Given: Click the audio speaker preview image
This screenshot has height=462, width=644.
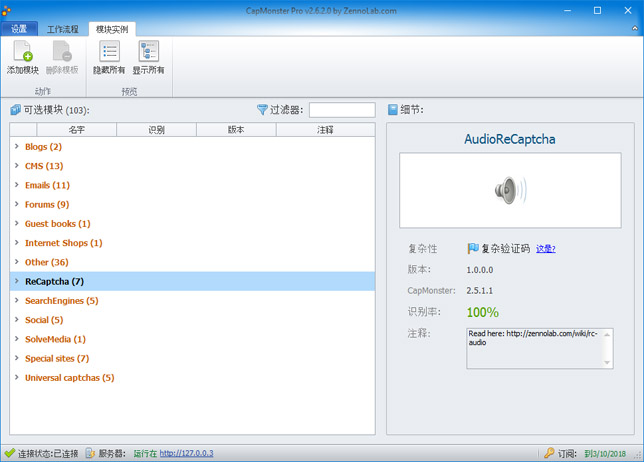Looking at the screenshot, I should [x=510, y=190].
